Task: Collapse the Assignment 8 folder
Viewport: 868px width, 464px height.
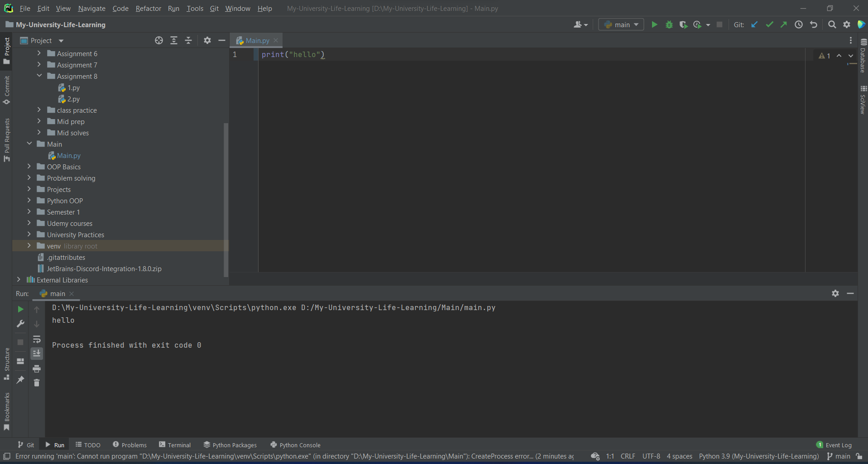Action: [x=39, y=76]
